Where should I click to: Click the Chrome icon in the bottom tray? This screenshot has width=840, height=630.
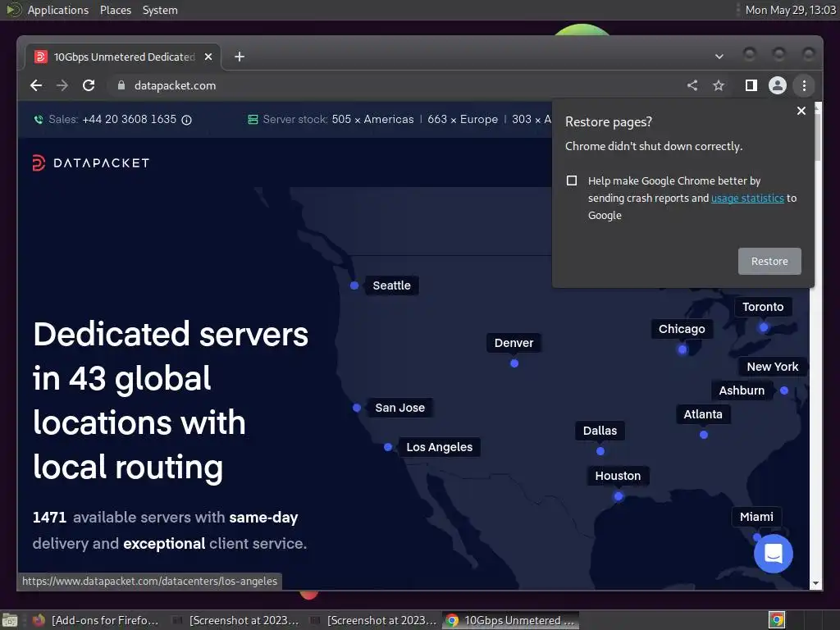777,620
